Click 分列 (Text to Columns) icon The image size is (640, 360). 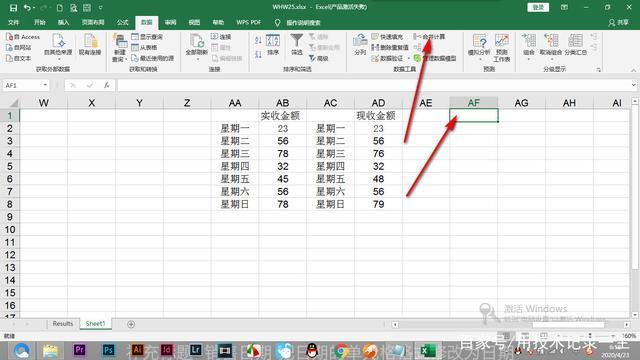tap(360, 45)
